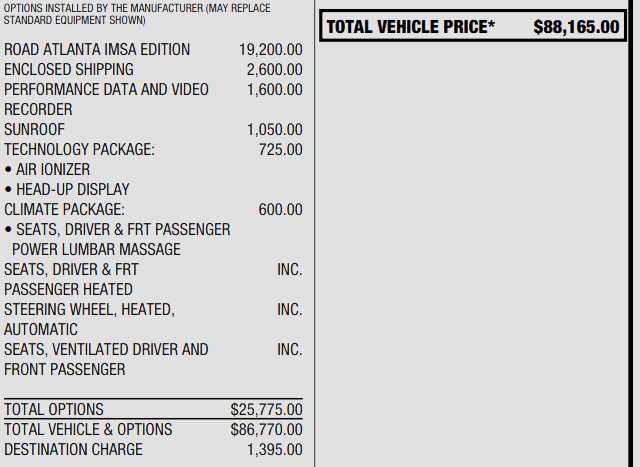Image resolution: width=640 pixels, height=467 pixels.
Task: Click the 2,600.00 shipping price
Action: (274, 70)
